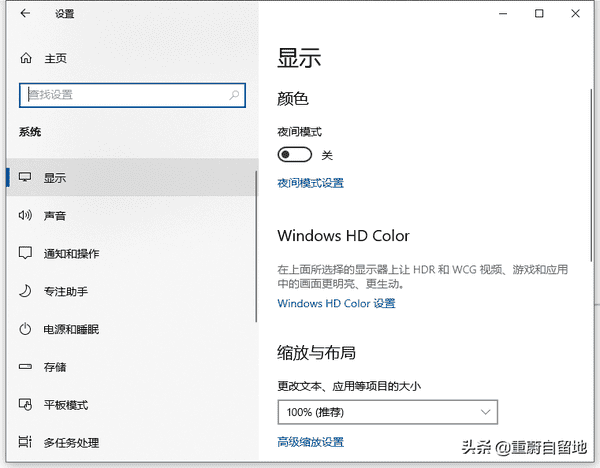
Task: Click the moon icon for 专注助手
Action: (25, 291)
